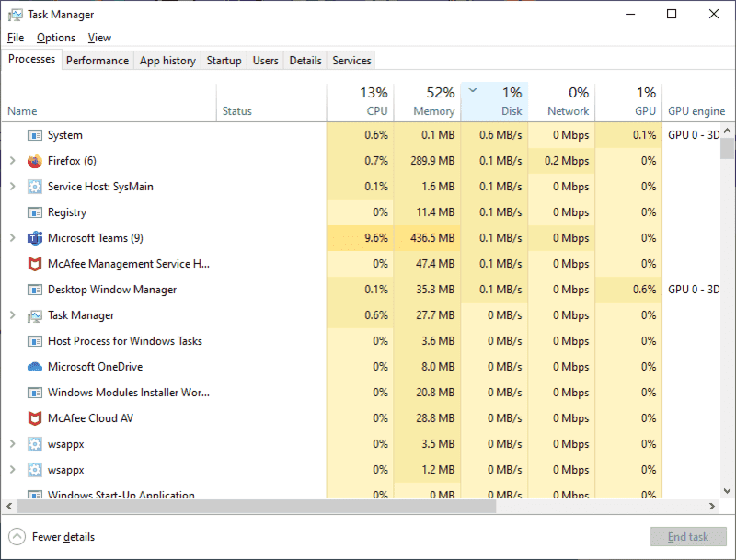Select the Microsoft OneDrive process name
736x560 pixels.
(95, 367)
